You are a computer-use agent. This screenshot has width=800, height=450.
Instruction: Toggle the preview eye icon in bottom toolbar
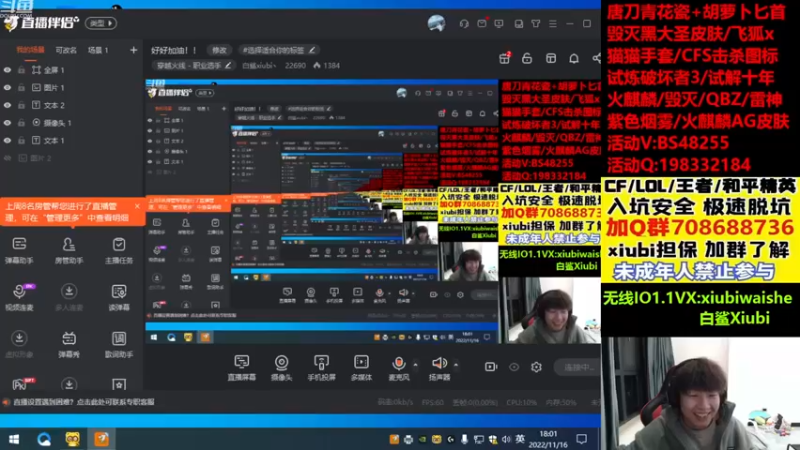[514, 367]
